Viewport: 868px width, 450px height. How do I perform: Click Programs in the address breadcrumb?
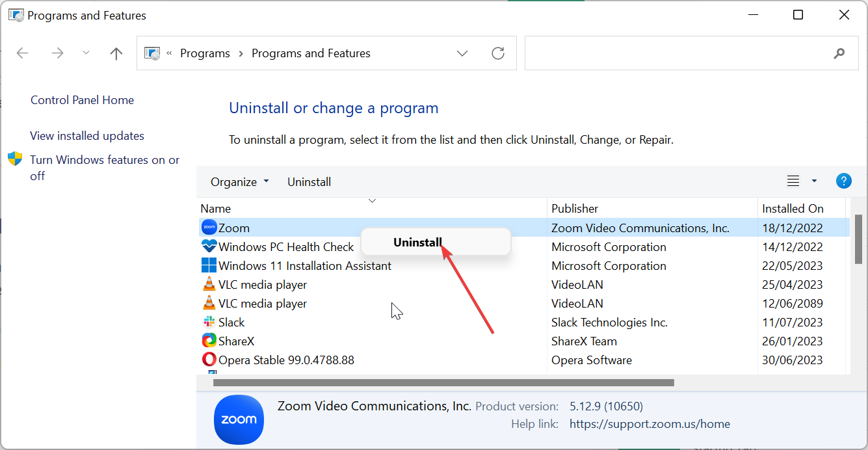[x=205, y=53]
